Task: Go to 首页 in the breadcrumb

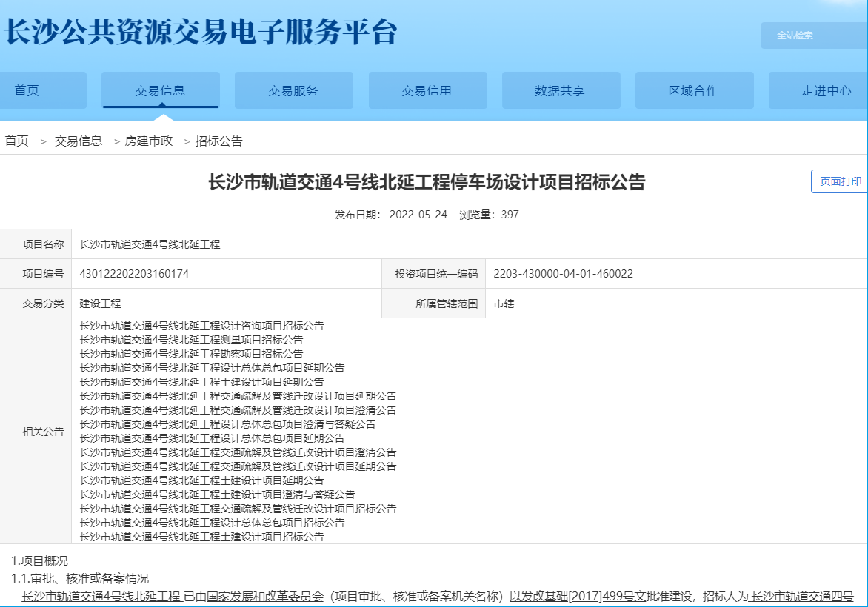Action: [17, 141]
